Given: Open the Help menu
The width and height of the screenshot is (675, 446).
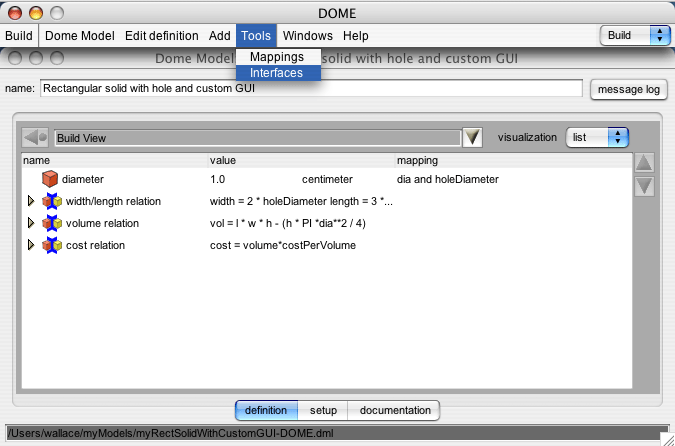Looking at the screenshot, I should [356, 36].
